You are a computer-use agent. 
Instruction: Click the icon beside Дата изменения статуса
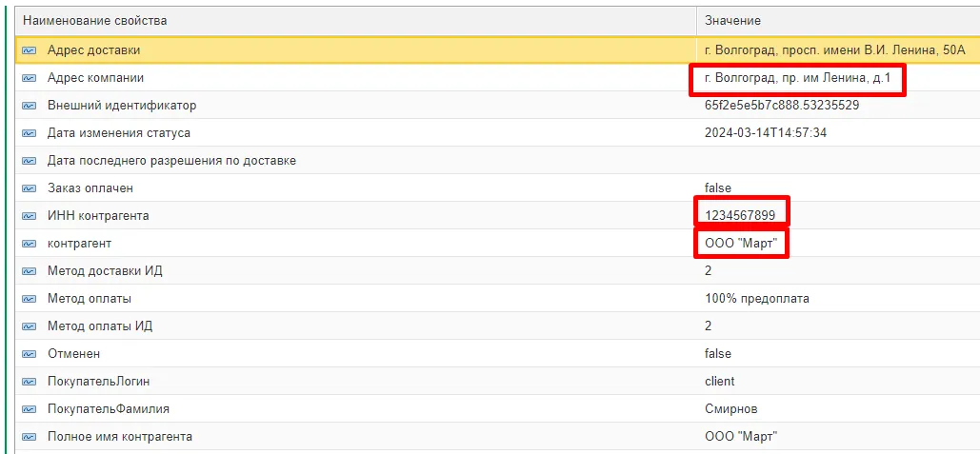(x=30, y=133)
